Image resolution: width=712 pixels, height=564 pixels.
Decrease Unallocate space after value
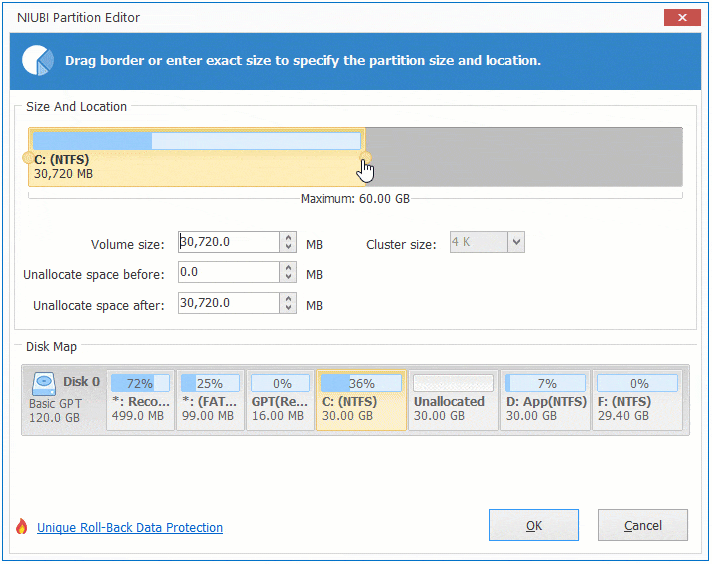click(288, 308)
